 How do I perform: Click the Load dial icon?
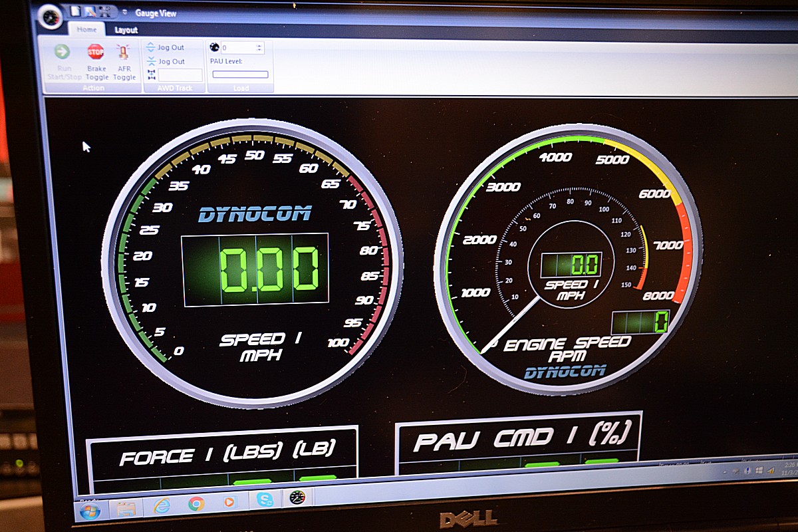(214, 47)
